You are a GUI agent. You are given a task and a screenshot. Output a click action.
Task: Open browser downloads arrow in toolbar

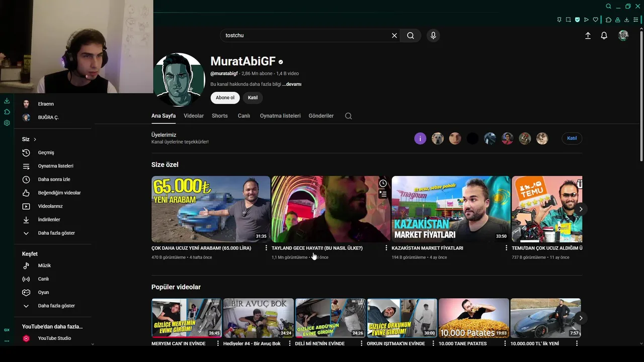[626, 20]
